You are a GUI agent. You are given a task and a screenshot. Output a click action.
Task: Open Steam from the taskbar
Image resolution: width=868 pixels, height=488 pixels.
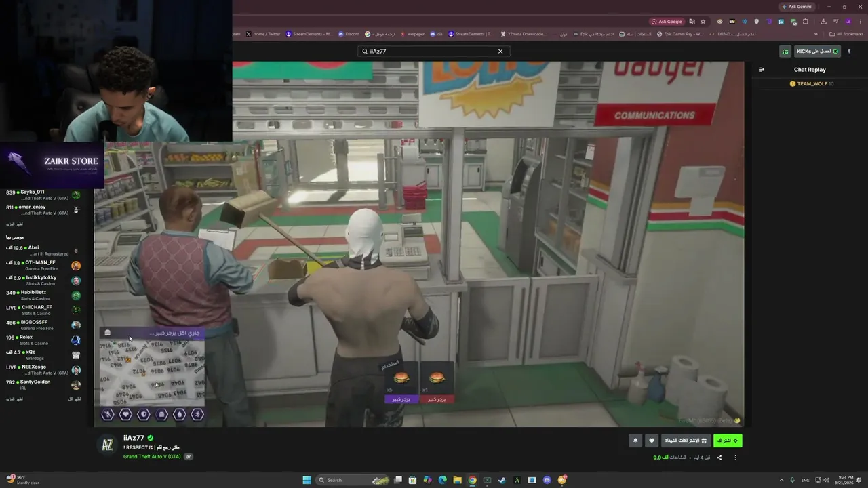502,480
